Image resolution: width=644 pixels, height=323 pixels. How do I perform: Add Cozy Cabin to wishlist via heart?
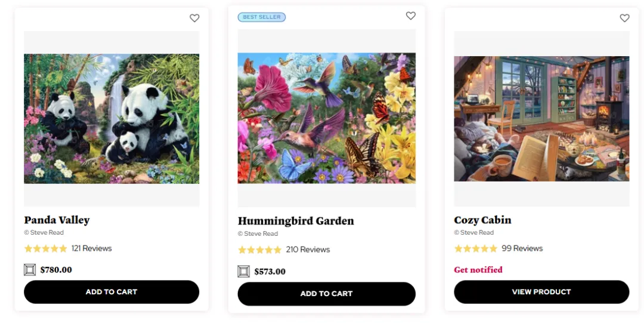click(624, 19)
